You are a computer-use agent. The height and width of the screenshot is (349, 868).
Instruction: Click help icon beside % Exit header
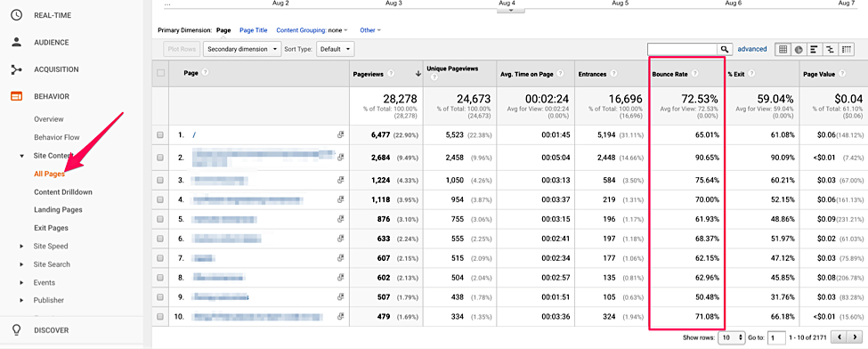(x=750, y=73)
